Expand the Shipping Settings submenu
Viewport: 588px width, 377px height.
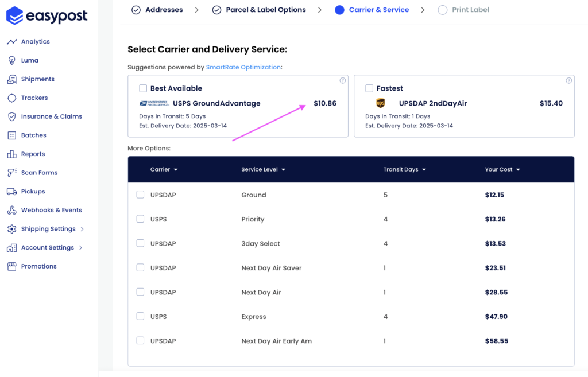pos(82,229)
